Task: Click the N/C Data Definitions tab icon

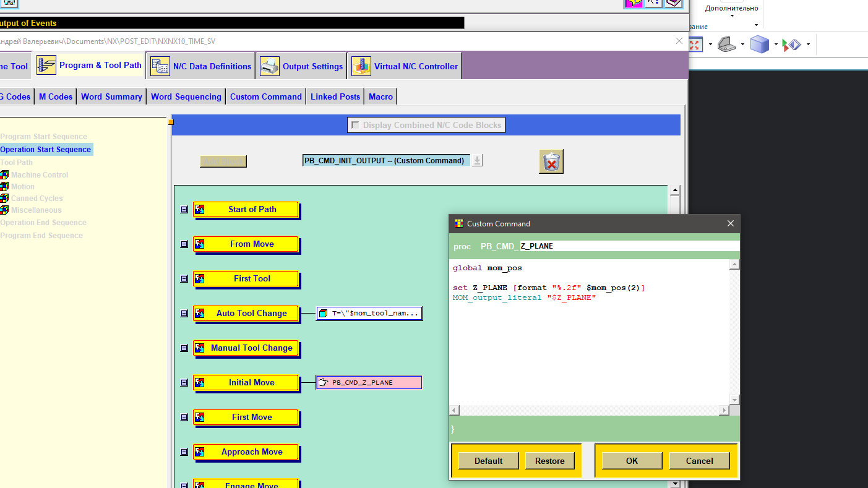Action: coord(160,66)
